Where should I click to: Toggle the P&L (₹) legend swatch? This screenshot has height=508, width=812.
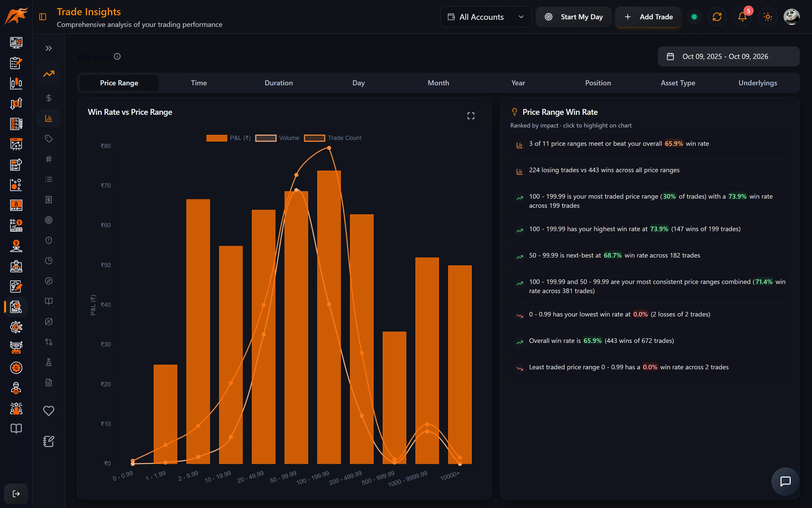pos(217,138)
